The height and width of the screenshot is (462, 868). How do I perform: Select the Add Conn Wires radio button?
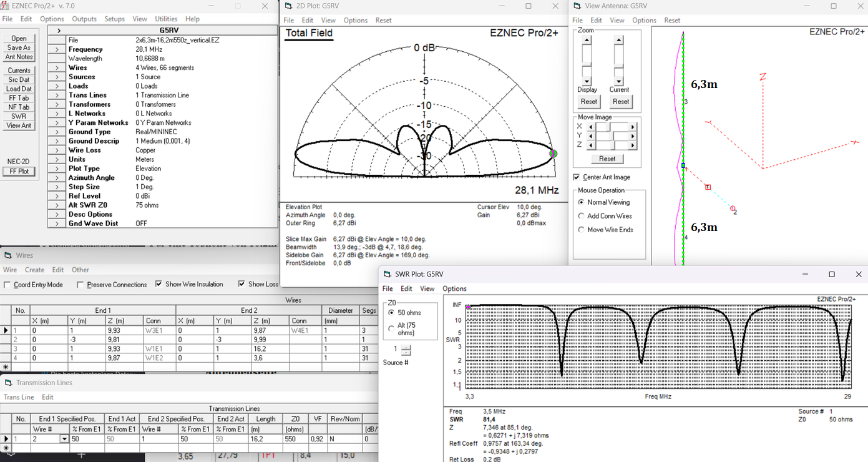point(582,216)
